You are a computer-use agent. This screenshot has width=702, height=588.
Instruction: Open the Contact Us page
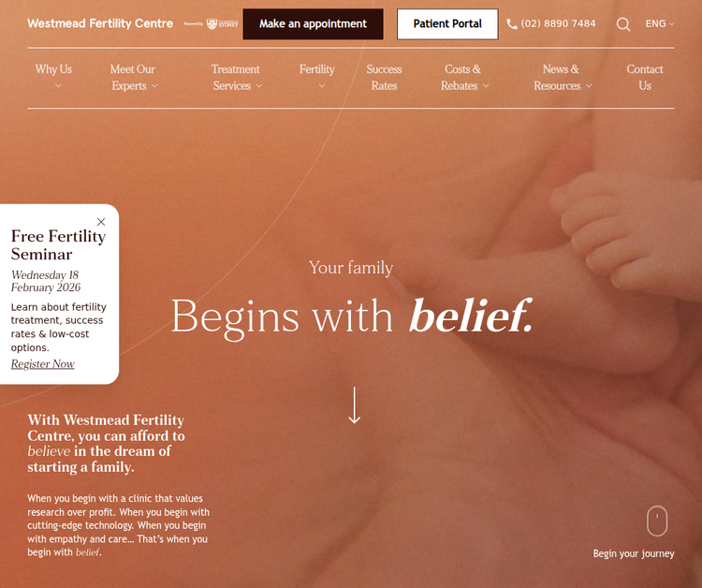[x=645, y=77]
